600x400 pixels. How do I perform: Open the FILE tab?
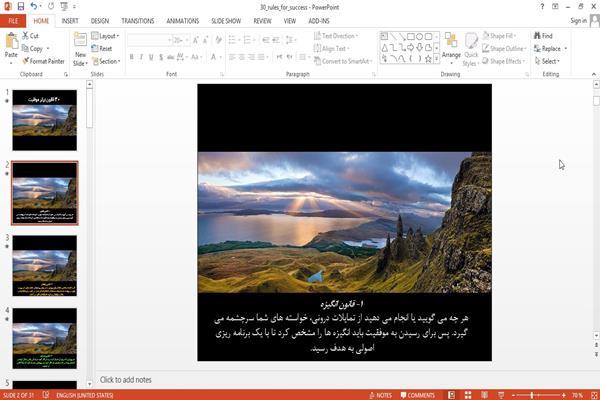coord(13,21)
